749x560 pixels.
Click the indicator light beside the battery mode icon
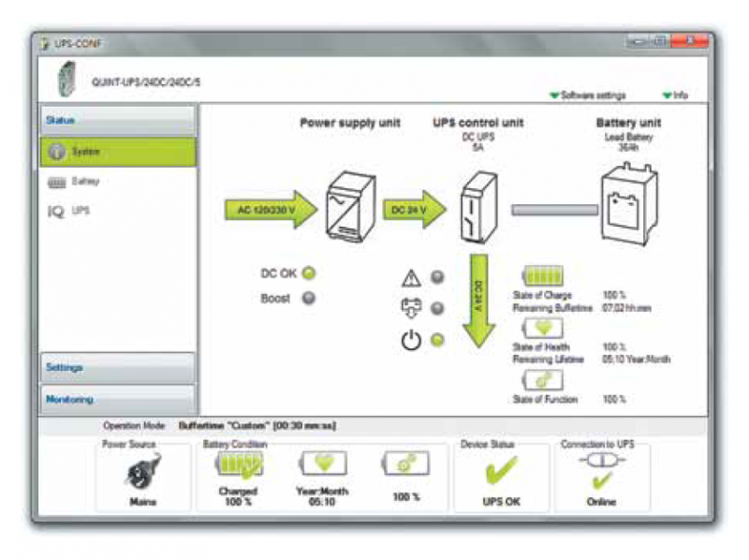[x=437, y=308]
